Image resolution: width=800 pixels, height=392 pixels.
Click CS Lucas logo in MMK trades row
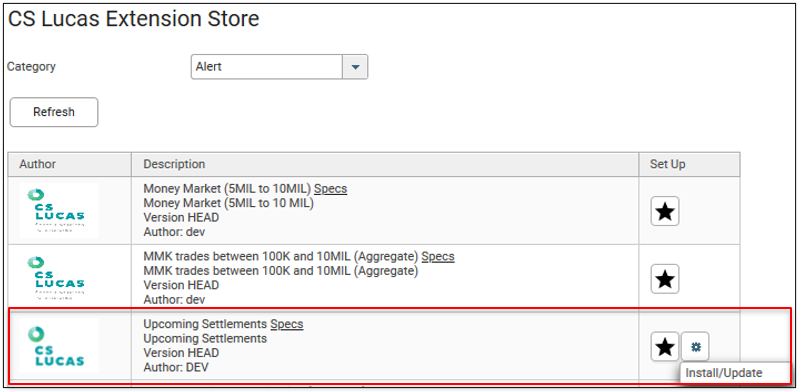[59, 278]
